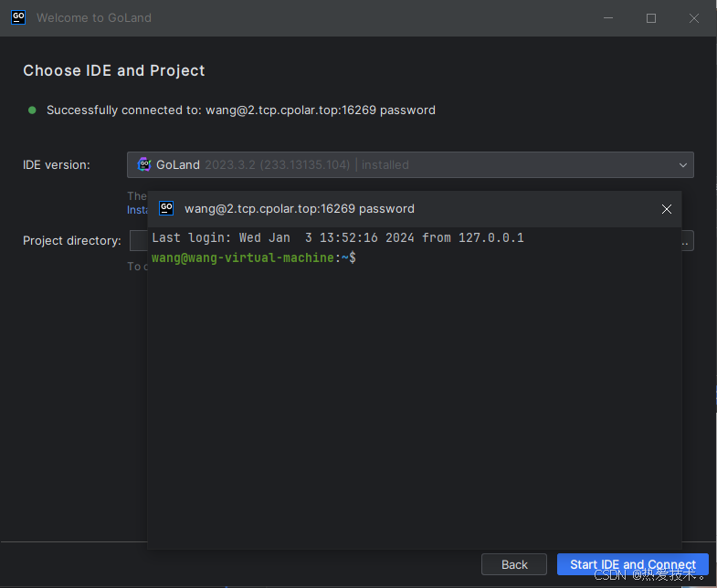Click the Last login line in the terminal

pos(338,237)
